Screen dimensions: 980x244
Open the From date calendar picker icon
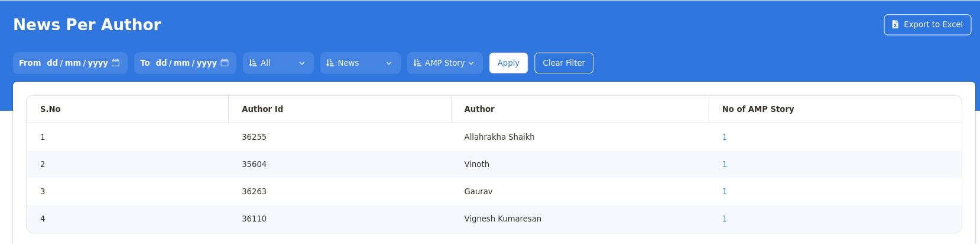(116, 63)
